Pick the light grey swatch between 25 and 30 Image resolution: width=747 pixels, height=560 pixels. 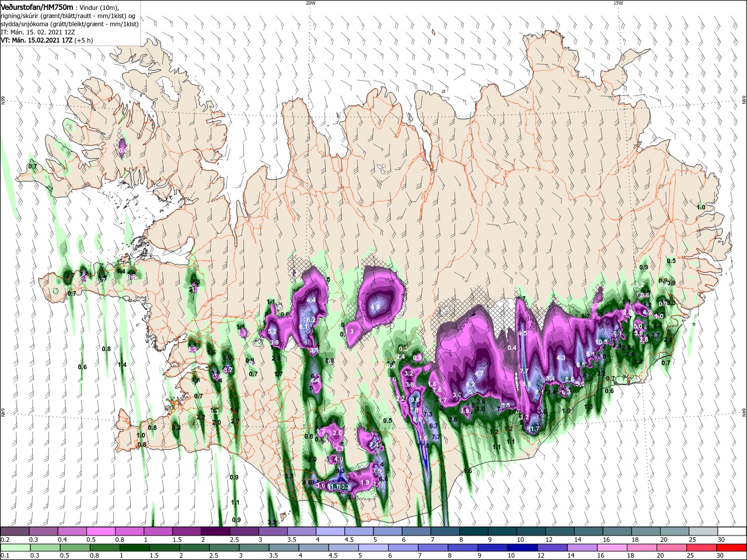tap(703, 531)
